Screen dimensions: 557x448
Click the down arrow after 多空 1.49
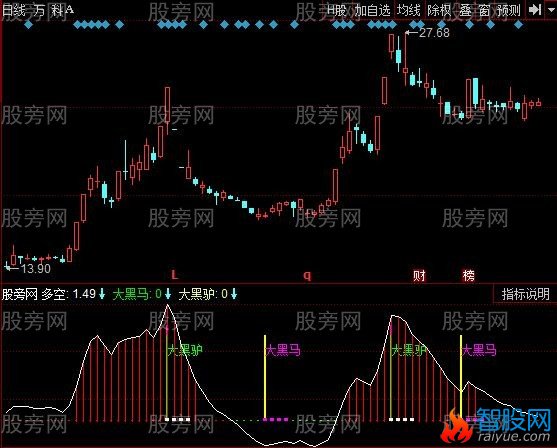pyautogui.click(x=102, y=294)
